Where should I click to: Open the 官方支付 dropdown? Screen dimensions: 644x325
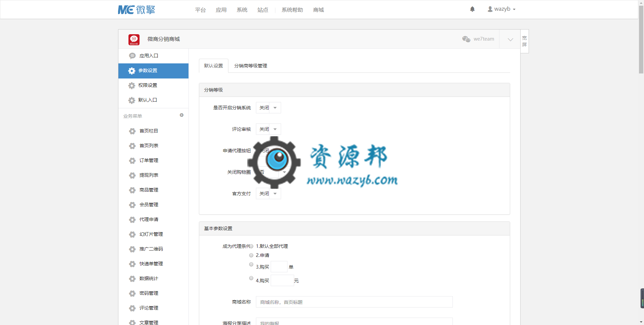tap(268, 194)
